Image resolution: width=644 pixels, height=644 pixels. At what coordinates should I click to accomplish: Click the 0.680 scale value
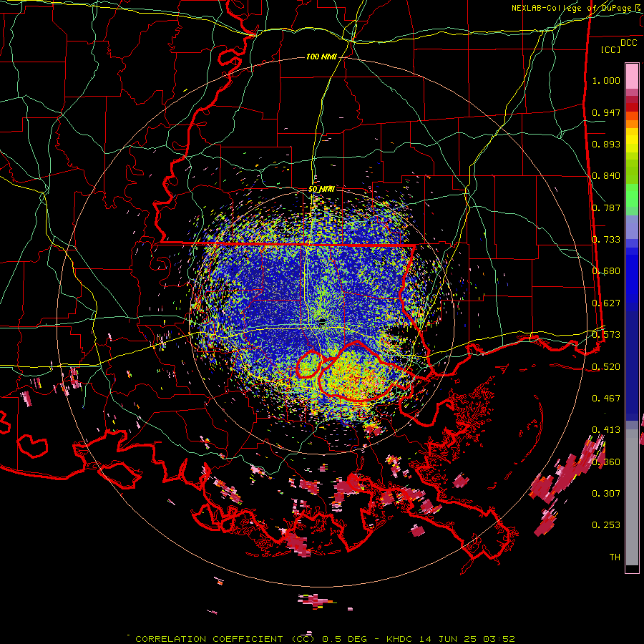tap(606, 271)
